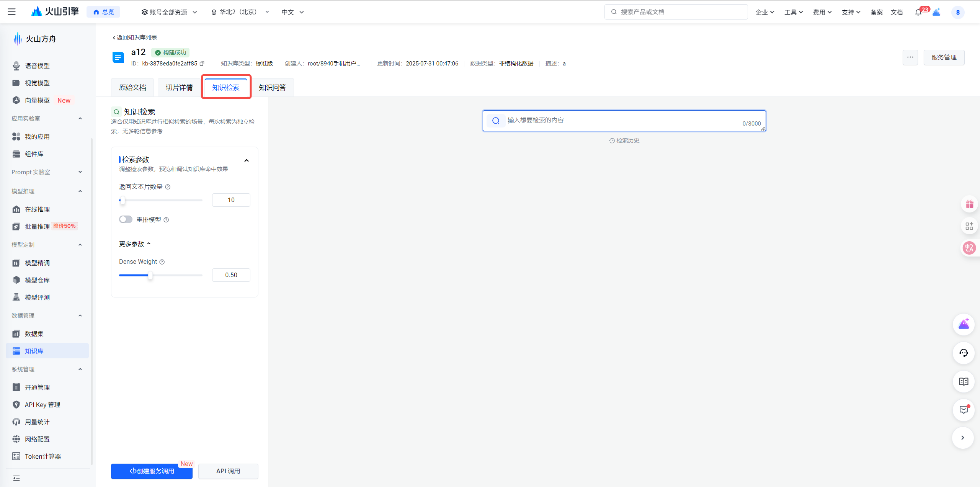Copy the knowledge base ID
Image resolution: width=980 pixels, height=487 pixels.
click(x=202, y=64)
